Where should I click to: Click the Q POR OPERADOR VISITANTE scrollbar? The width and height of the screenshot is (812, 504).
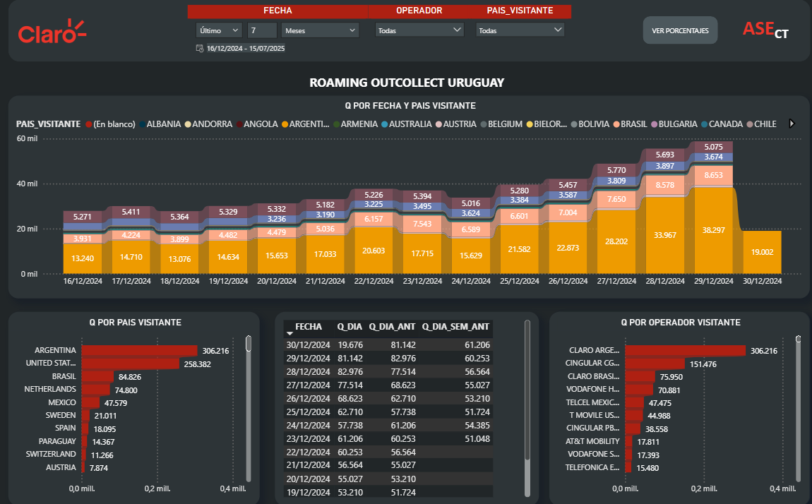[798, 409]
